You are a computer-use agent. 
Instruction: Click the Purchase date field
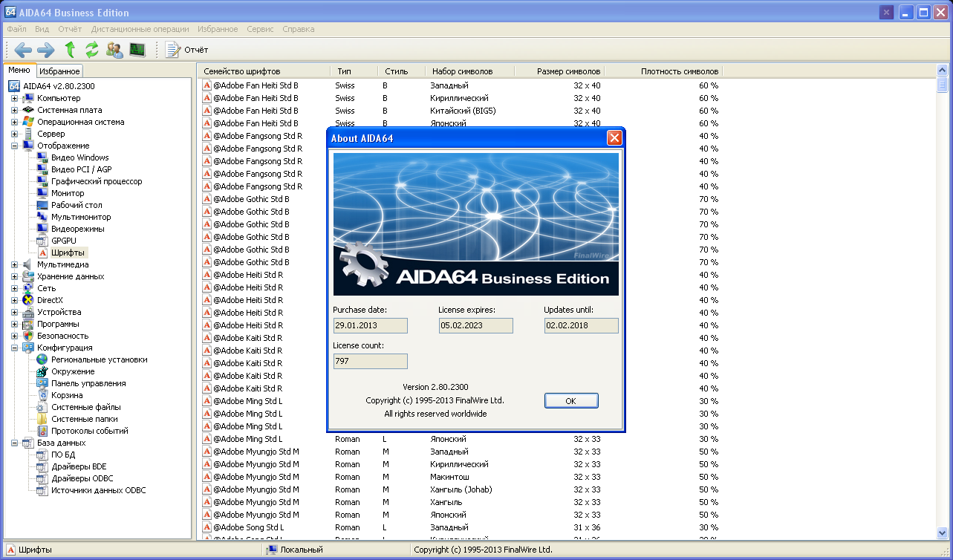point(370,325)
